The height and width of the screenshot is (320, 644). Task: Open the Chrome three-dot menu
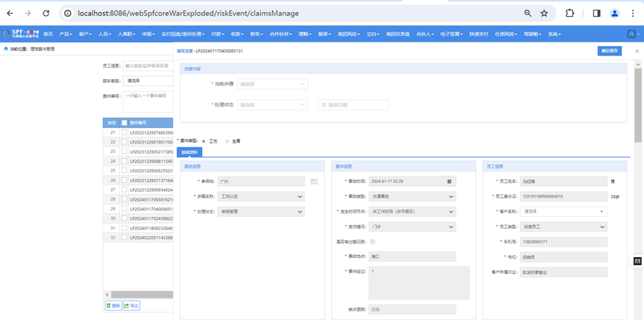633,13
